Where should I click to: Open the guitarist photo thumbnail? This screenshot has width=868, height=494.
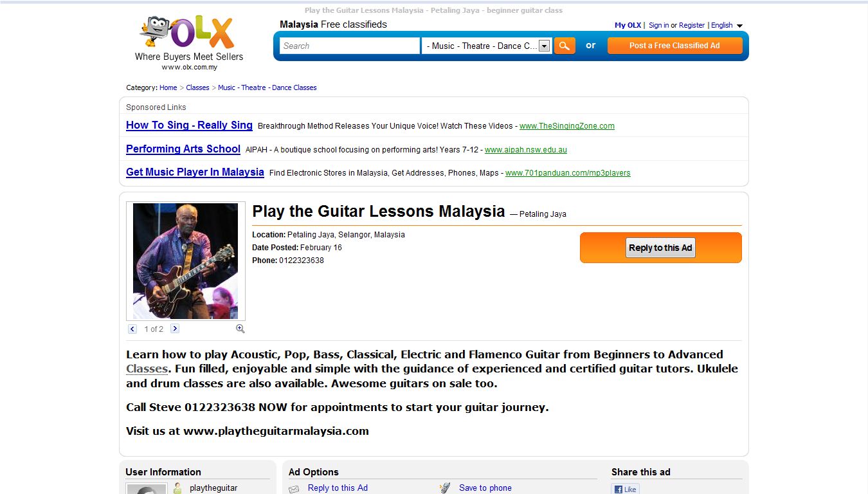coord(185,261)
